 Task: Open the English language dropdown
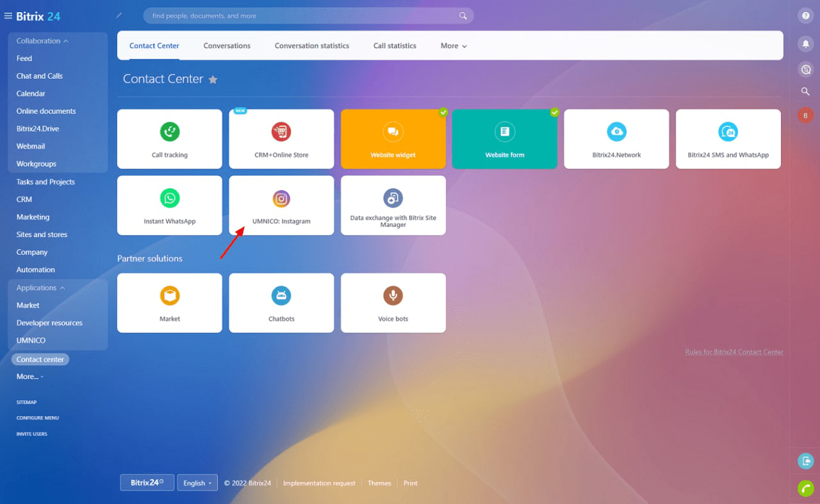tap(197, 483)
